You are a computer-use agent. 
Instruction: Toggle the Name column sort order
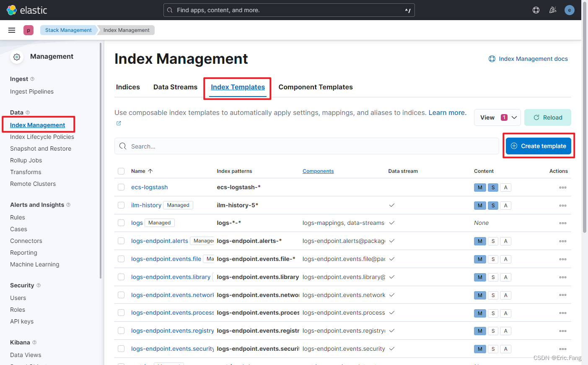(x=142, y=171)
